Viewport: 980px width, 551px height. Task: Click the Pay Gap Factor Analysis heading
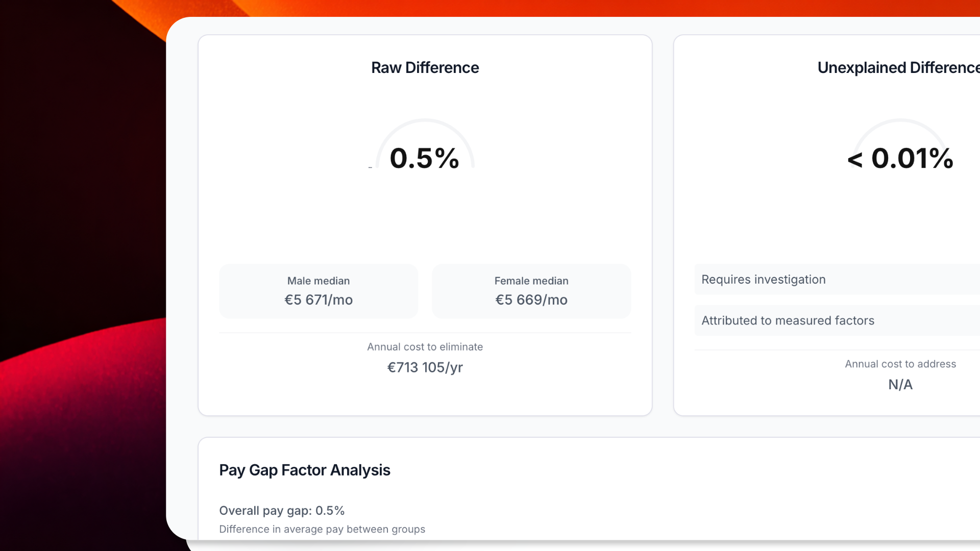tap(305, 470)
